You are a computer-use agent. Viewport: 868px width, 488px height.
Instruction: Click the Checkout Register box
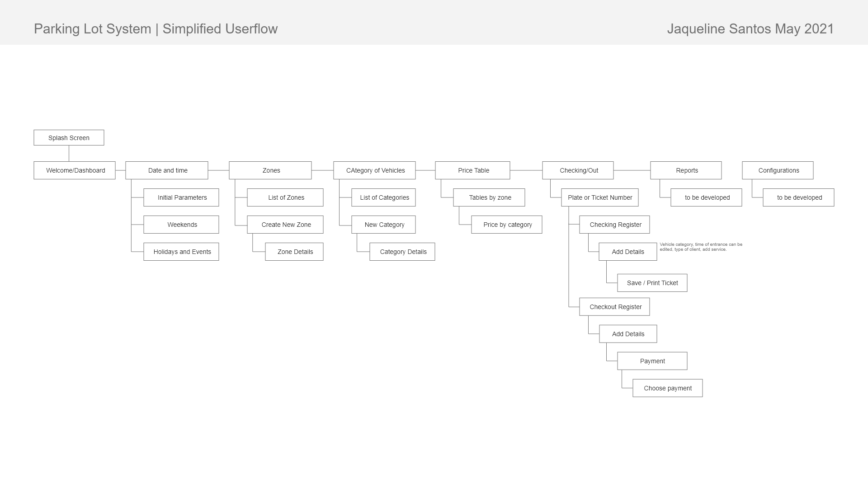pyautogui.click(x=614, y=307)
